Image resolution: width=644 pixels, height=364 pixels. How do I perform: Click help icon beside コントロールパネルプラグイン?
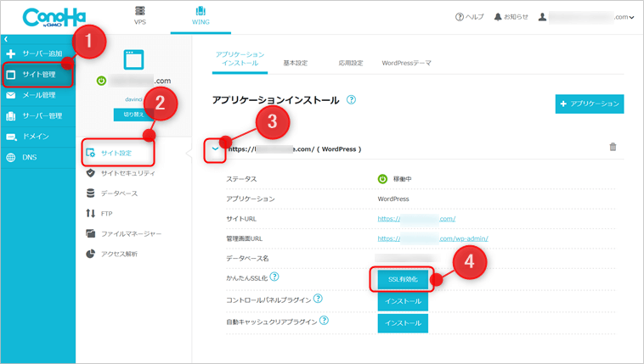coord(318,300)
